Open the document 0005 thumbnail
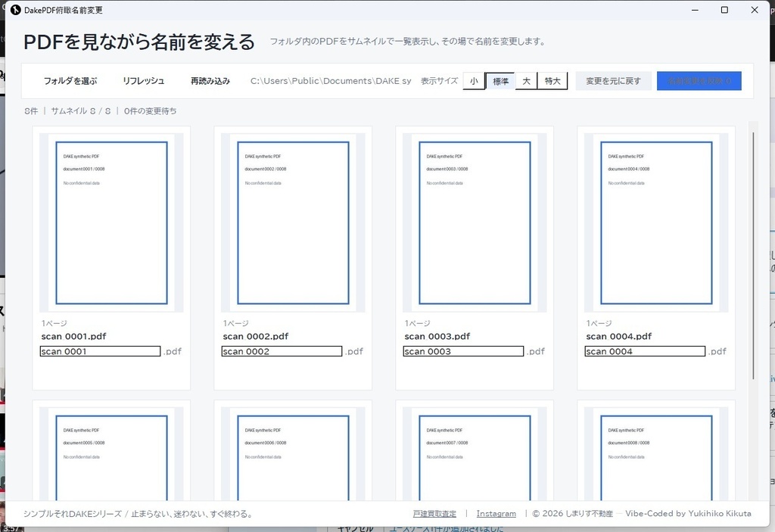The width and height of the screenshot is (775, 532). point(111,454)
